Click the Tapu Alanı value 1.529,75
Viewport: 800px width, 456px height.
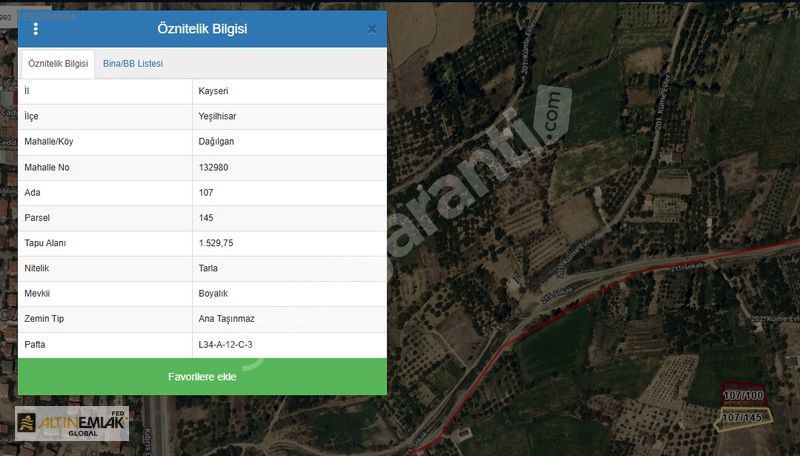coord(217,243)
